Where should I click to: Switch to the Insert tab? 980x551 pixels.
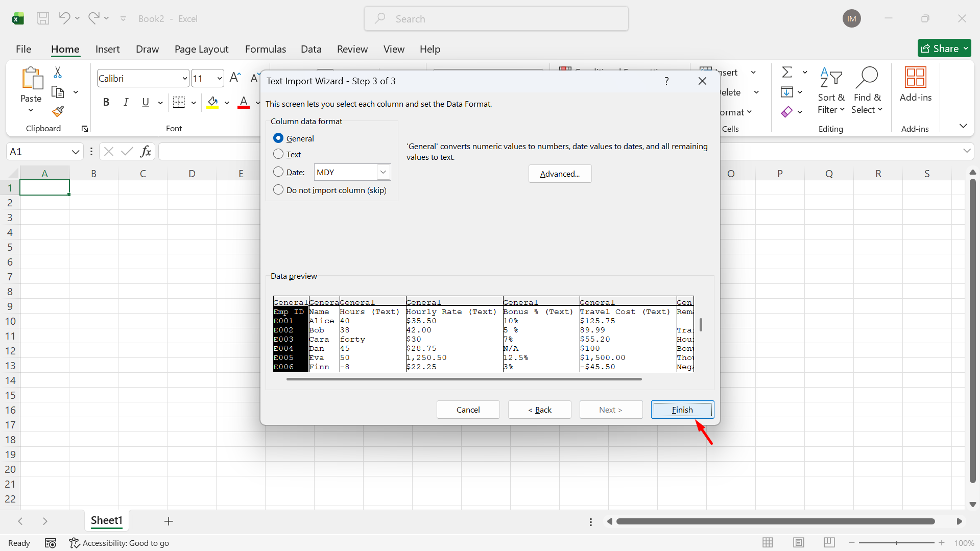[107, 49]
